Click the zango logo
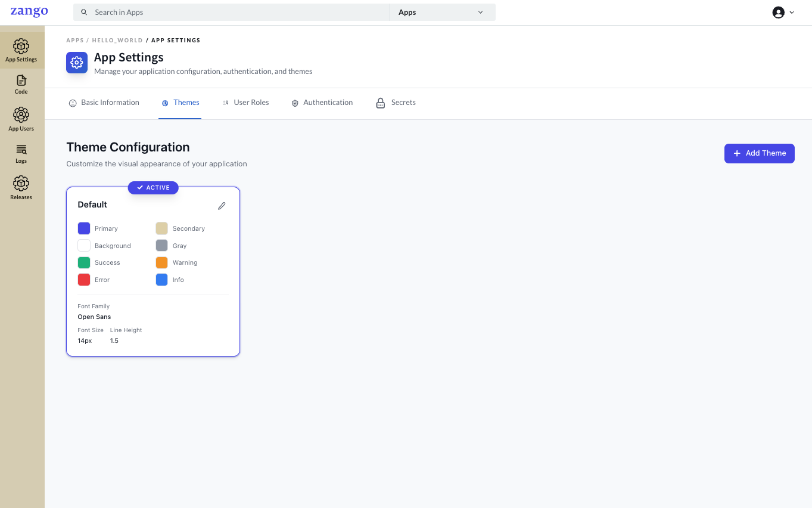The width and height of the screenshot is (812, 508). [x=29, y=12]
